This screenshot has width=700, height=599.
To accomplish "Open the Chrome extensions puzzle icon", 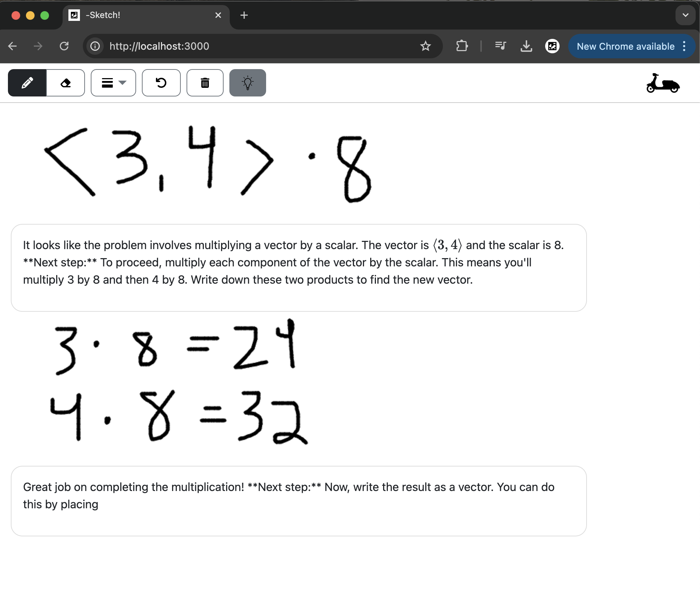I will pyautogui.click(x=462, y=46).
